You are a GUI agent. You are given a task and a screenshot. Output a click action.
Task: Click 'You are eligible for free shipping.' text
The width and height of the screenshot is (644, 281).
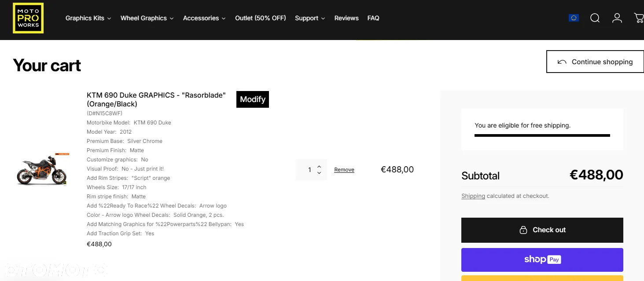[x=523, y=125]
